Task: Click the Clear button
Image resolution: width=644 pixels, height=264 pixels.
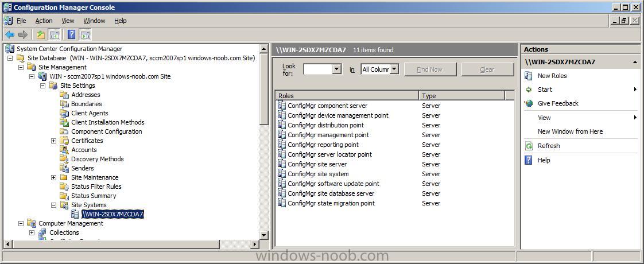Action: click(x=487, y=69)
